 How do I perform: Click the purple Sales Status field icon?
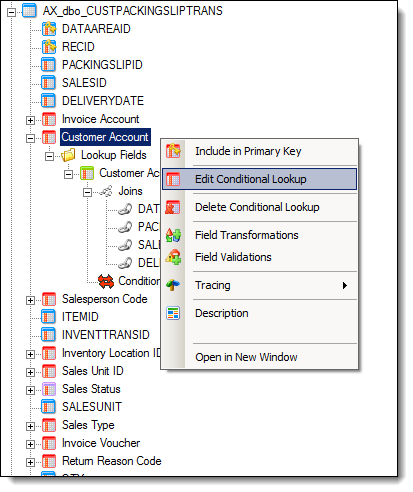(49, 389)
